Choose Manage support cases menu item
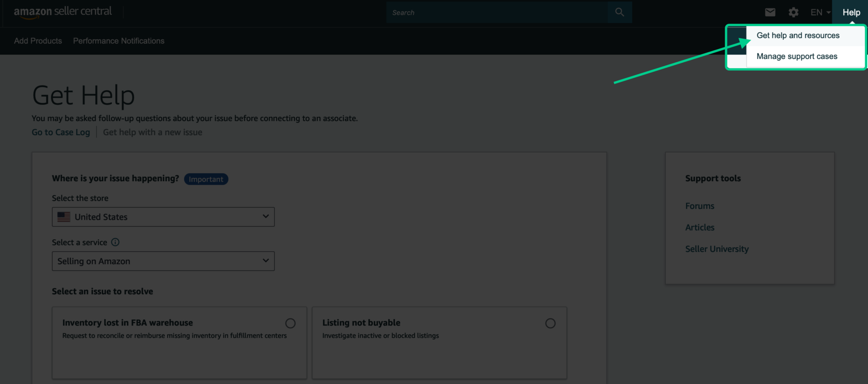 point(797,56)
